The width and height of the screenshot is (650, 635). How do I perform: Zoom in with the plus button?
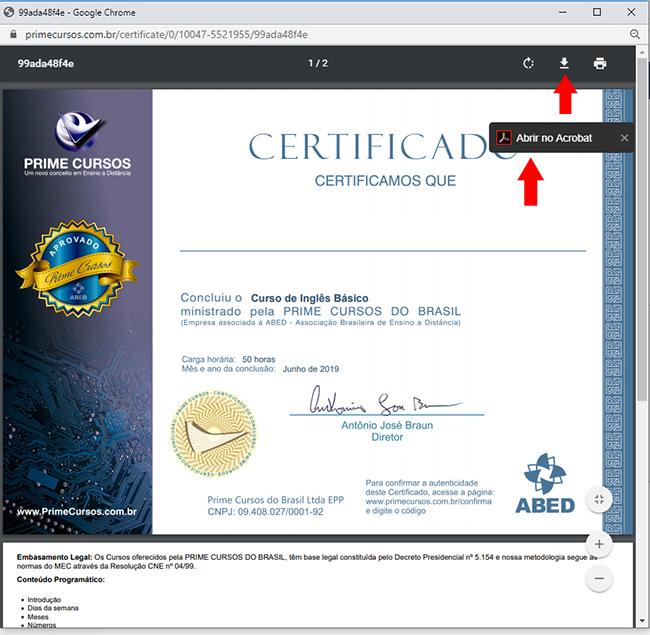598,544
